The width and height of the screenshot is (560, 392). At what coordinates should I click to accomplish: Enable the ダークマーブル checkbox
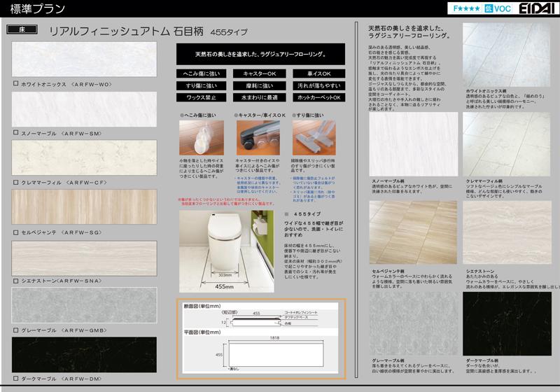pos(15,378)
